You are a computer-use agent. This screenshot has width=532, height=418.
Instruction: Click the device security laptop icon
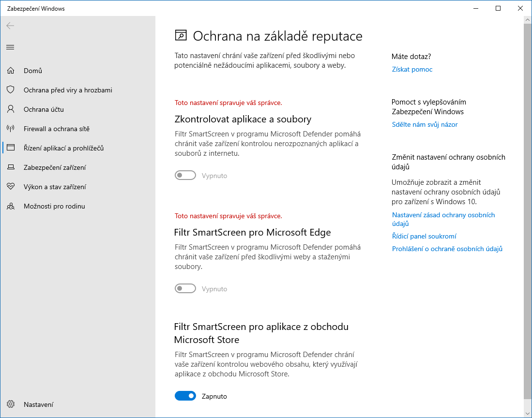click(11, 167)
